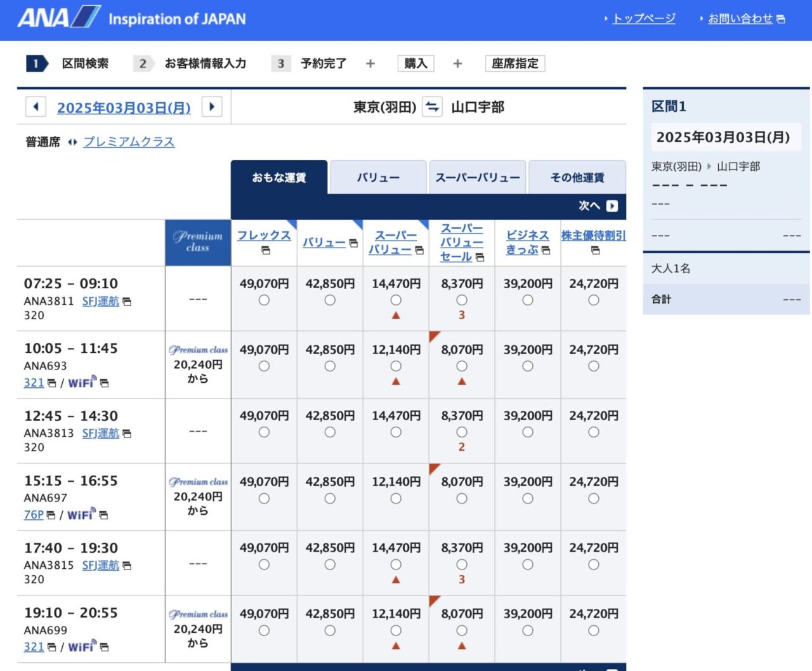Open お問い合わせ link
This screenshot has width=812, height=671.
740,18
